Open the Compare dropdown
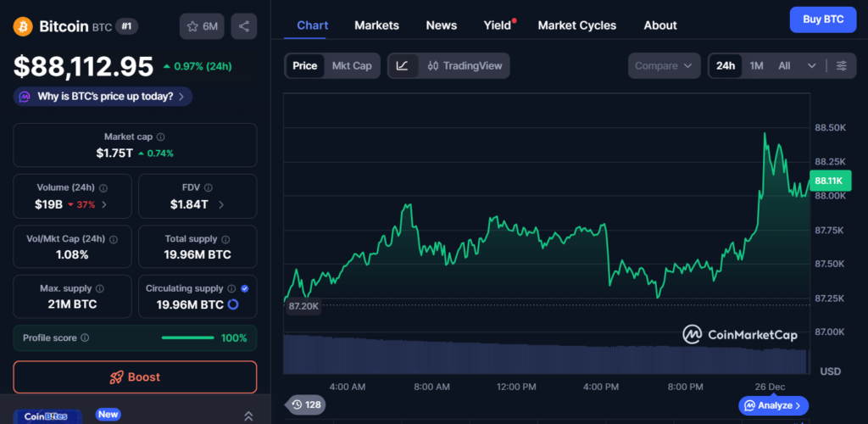The width and height of the screenshot is (868, 424). click(x=664, y=65)
